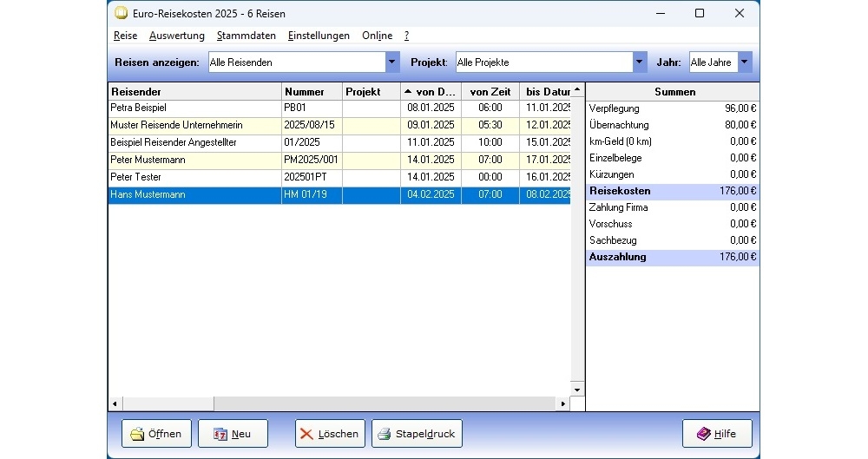Click the down arrow of vertical scrollbar

(577, 390)
